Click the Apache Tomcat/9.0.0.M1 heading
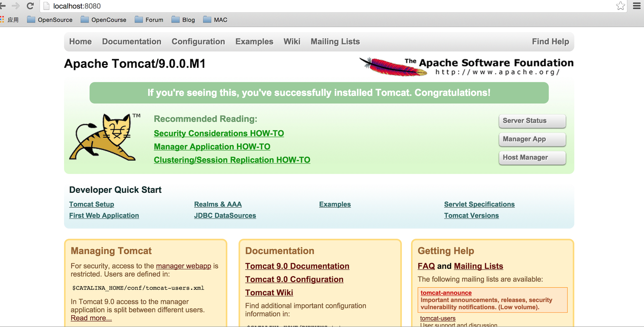644x327 pixels. [x=135, y=64]
